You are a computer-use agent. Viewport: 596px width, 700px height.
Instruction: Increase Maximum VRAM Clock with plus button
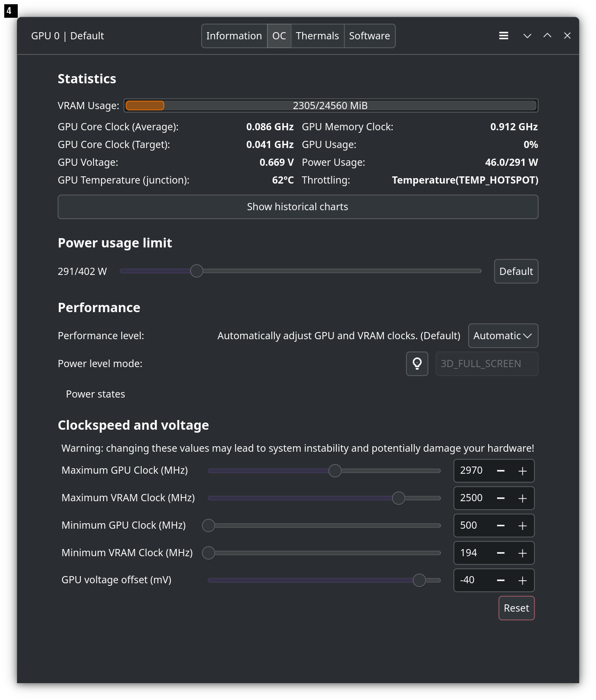click(x=522, y=498)
